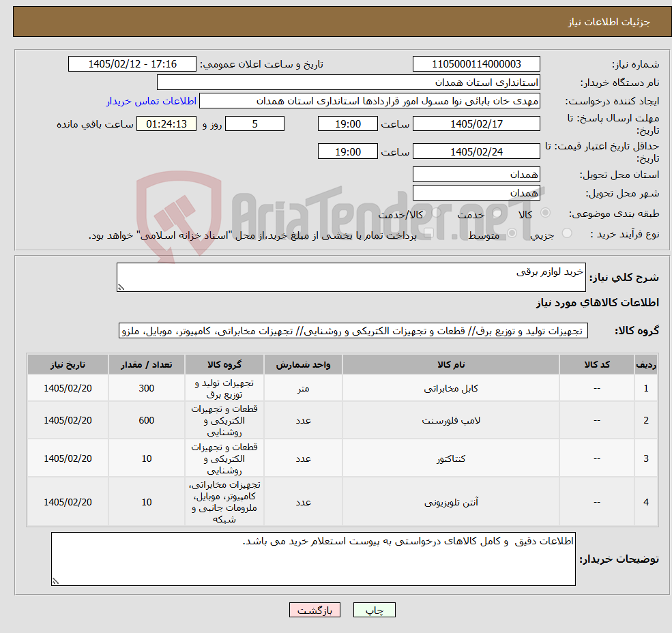This screenshot has width=672, height=633.
Task: Click the آنتن تلویزیونی item name
Action: [x=451, y=502]
